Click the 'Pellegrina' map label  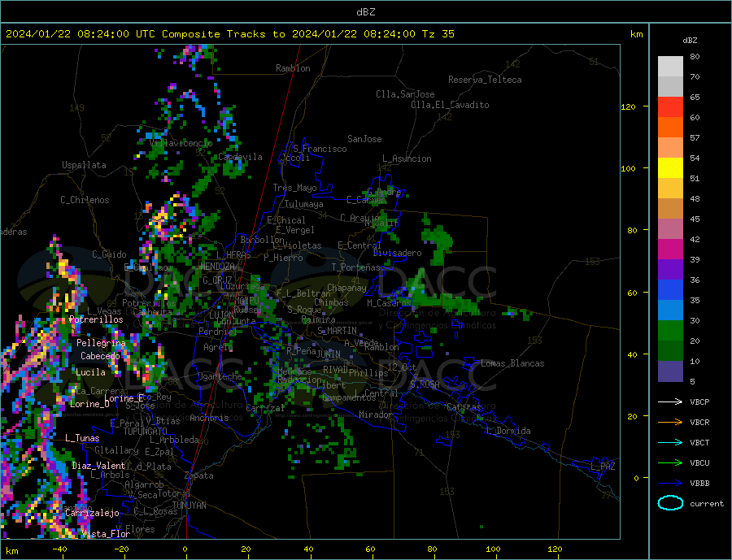[102, 343]
